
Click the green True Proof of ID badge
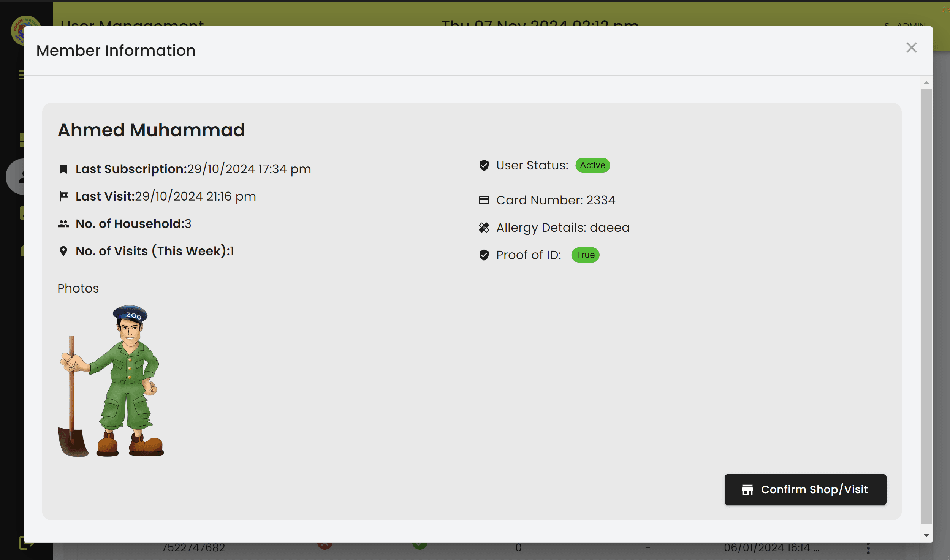point(585,255)
